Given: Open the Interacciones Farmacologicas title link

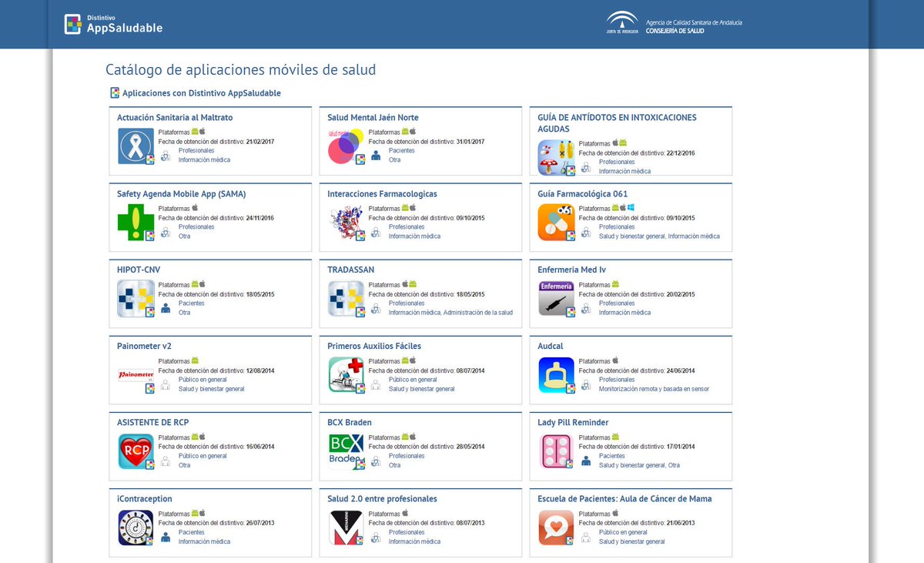Looking at the screenshot, I should (x=382, y=194).
